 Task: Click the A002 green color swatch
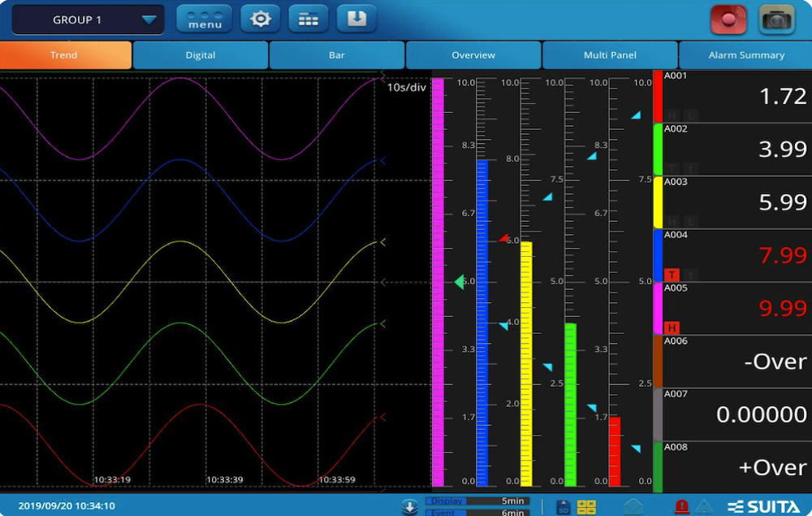point(659,150)
